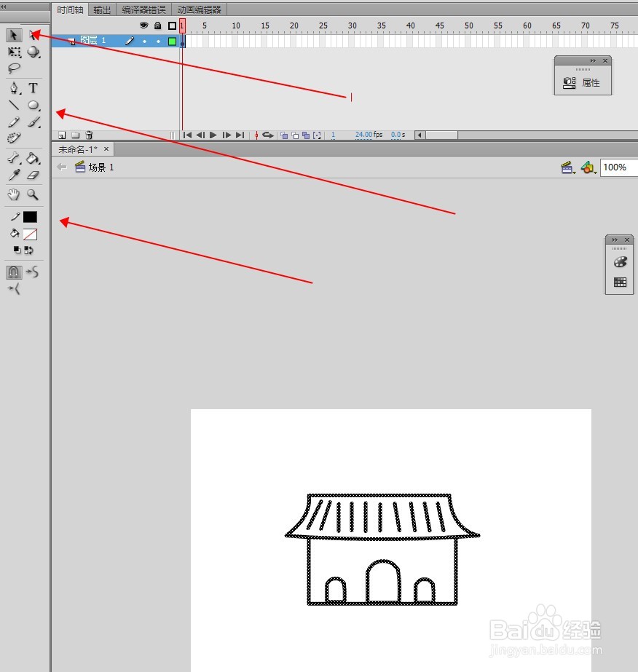Viewport: 638px width, 672px height.
Task: Toggle visibility of 图层 1
Action: 144,41
